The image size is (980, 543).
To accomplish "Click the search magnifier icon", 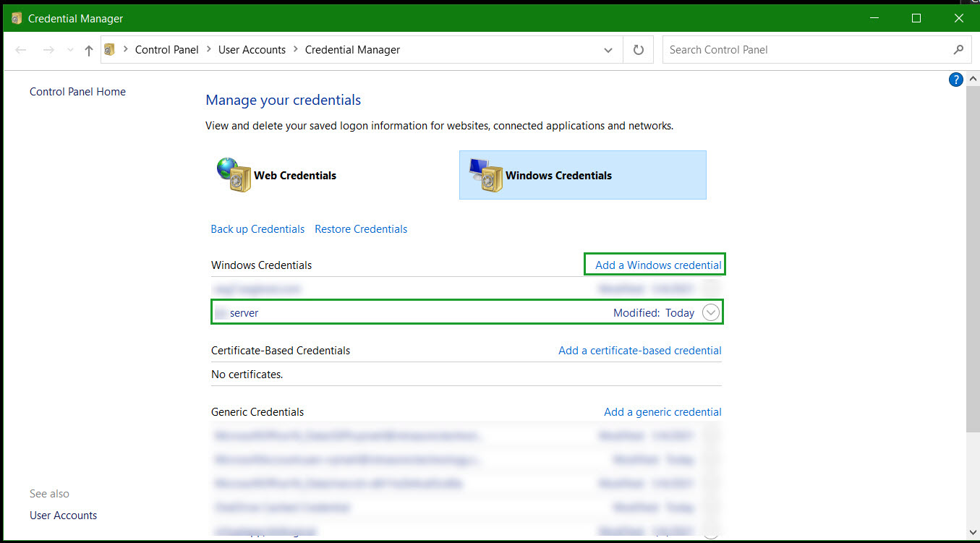I will pos(958,50).
